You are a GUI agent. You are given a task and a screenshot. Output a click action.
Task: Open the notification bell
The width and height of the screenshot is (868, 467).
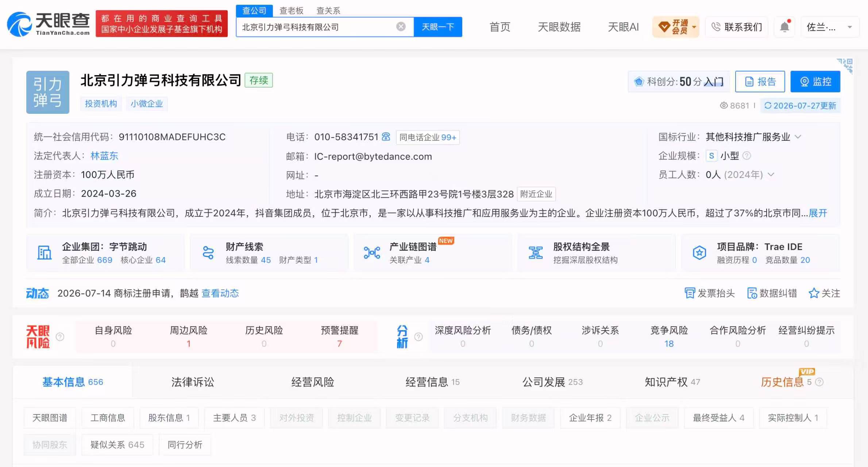(x=784, y=27)
